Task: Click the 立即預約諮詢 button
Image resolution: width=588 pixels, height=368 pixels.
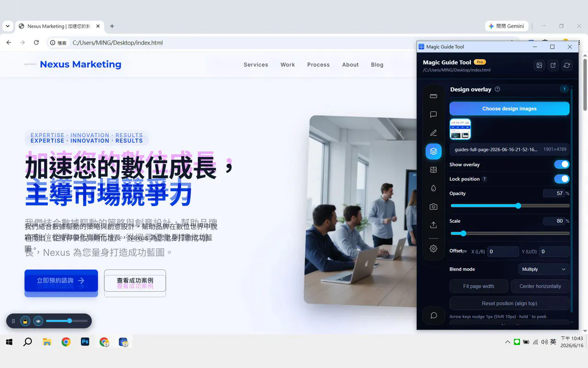Action: [x=61, y=281]
